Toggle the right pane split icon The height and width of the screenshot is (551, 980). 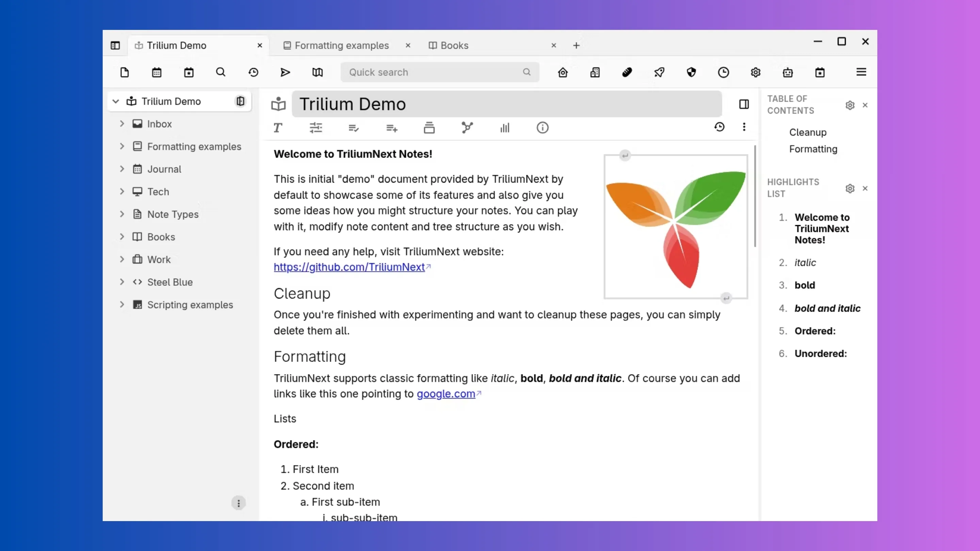coord(744,104)
